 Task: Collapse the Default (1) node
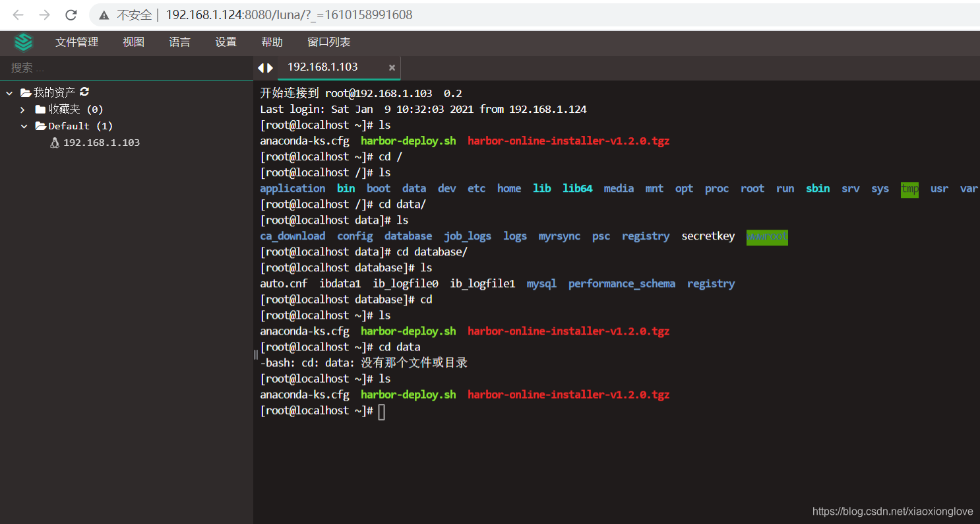click(x=24, y=125)
